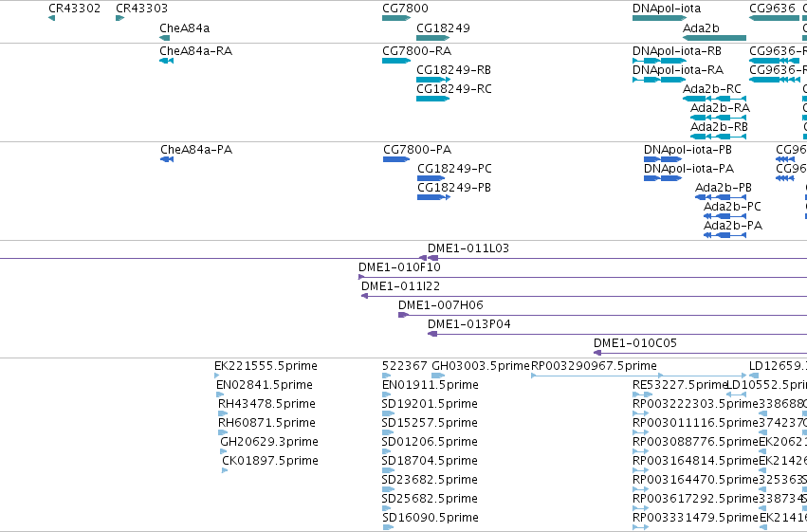
Task: Select the Ada2b-RA transcript
Action: tap(718, 118)
